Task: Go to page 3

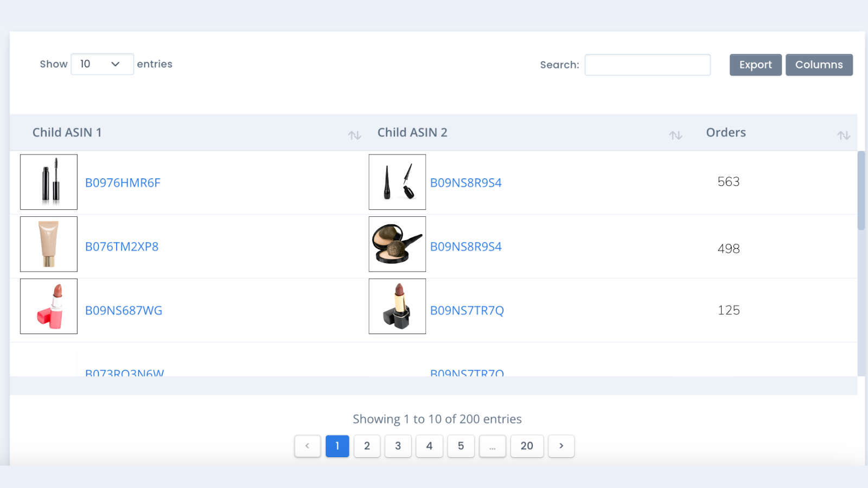Action: [398, 446]
